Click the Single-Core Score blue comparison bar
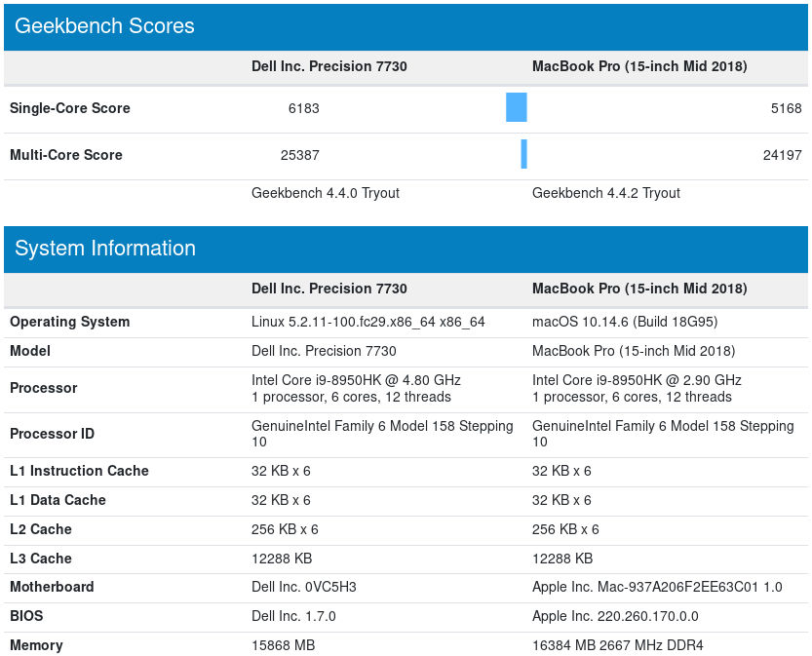This screenshot has width=812, height=656. (517, 107)
